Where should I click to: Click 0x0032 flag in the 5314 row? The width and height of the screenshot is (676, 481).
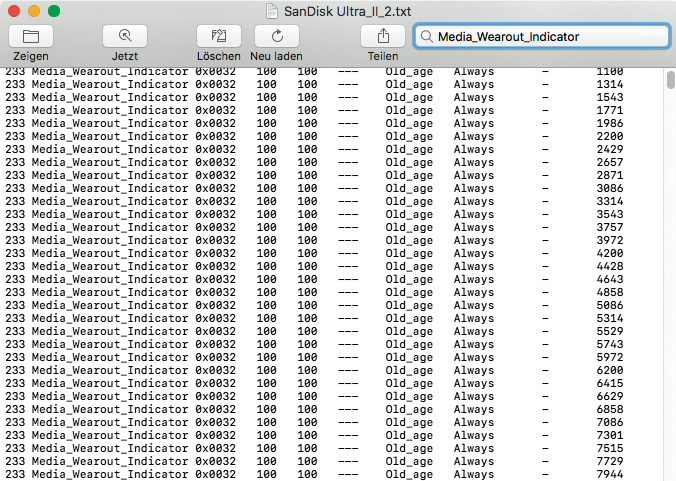click(x=216, y=318)
